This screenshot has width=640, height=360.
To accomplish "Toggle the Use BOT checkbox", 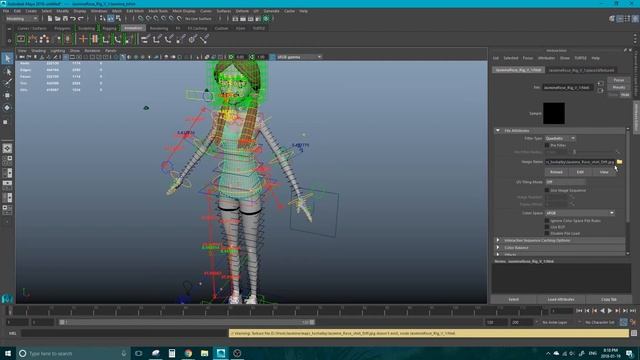I will (x=547, y=227).
